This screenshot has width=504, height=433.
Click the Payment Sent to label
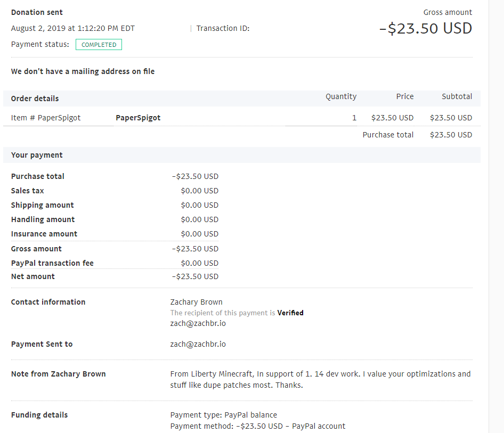pos(42,345)
